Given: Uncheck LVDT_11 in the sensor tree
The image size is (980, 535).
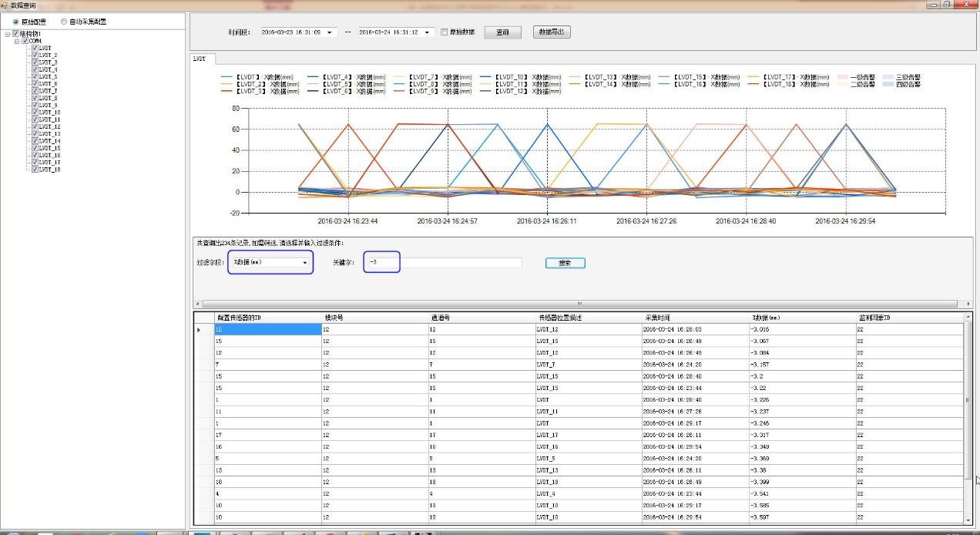Looking at the screenshot, I should click(35, 119).
